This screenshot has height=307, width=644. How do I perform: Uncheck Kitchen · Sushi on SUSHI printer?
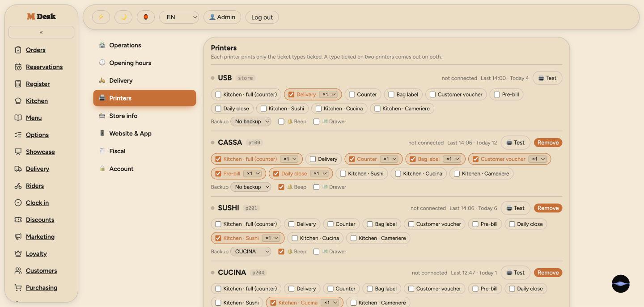(218, 238)
